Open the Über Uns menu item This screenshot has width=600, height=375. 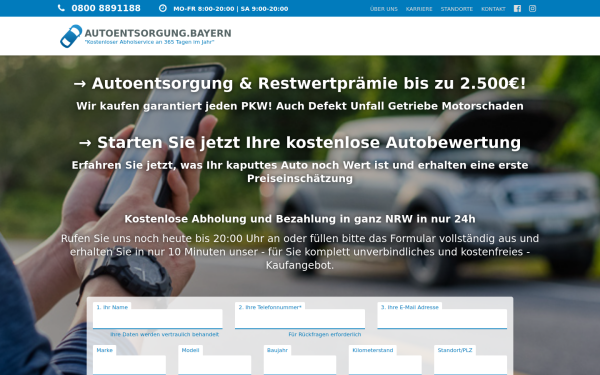click(x=384, y=9)
